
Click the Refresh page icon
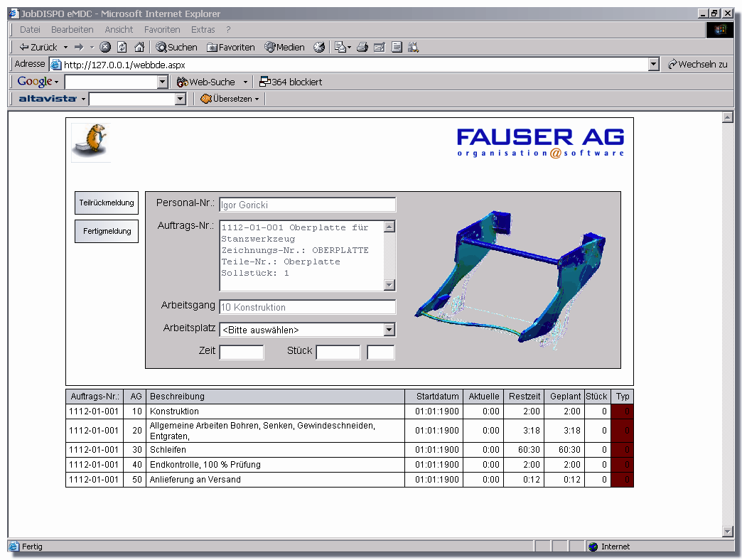pos(122,47)
